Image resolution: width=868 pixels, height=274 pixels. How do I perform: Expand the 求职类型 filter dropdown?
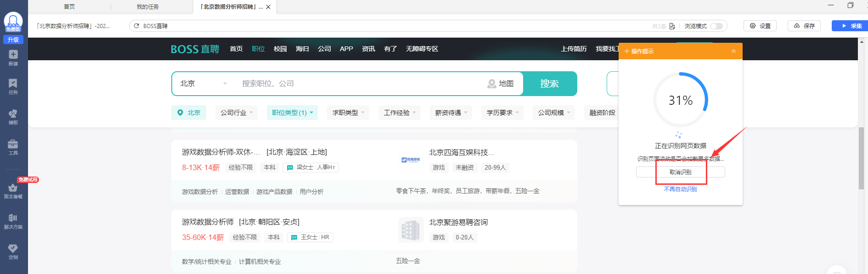pos(348,113)
